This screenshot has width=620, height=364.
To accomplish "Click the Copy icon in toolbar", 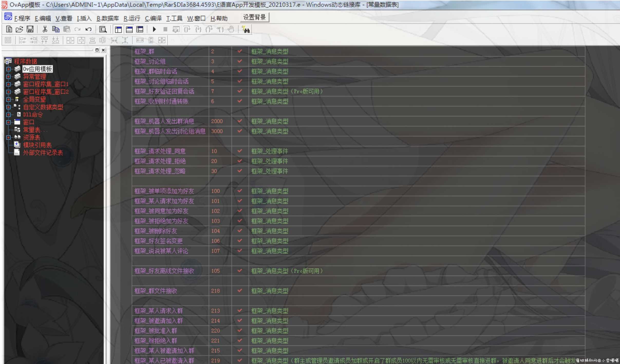I will pyautogui.click(x=56, y=30).
